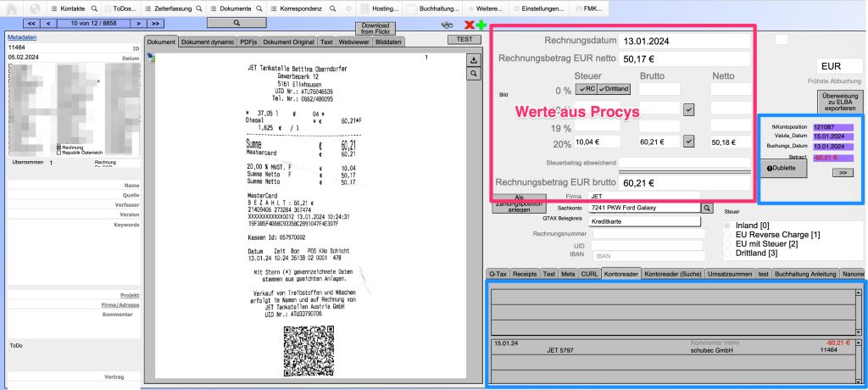Click the binoculars find icon
Image resolution: width=868 pixels, height=390 pixels.
click(448, 25)
